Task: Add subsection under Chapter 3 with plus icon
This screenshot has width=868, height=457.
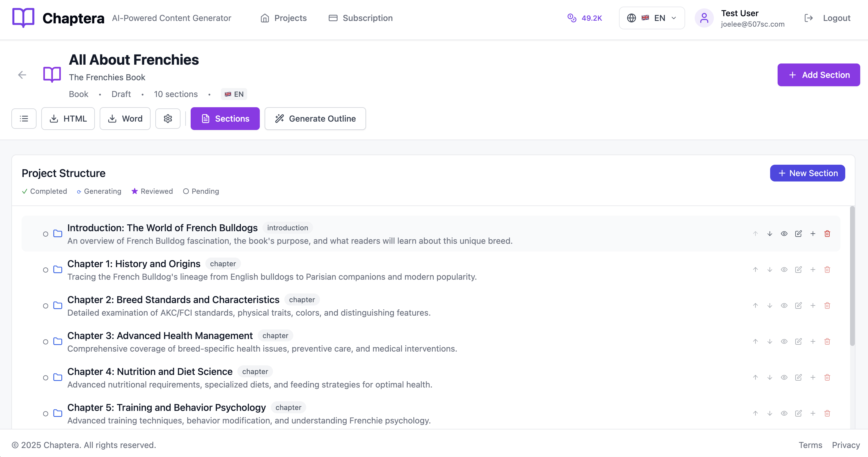Action: click(x=813, y=341)
